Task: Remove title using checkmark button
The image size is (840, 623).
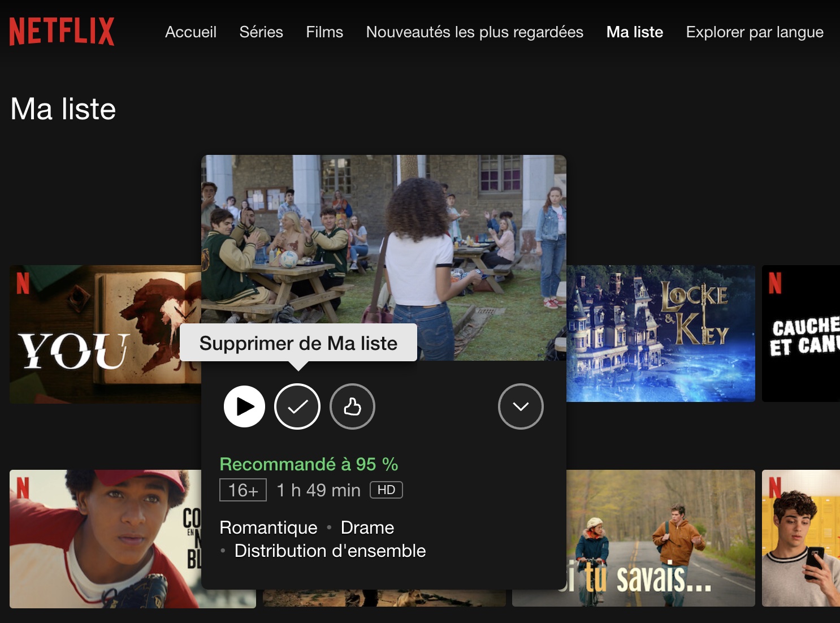Action: pos(297,406)
